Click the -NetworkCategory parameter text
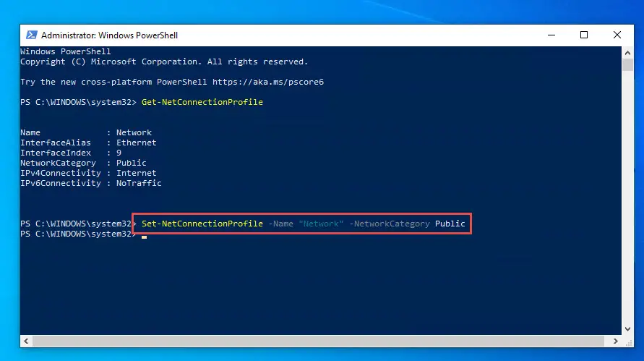Viewport: 644px width, 361px height. (x=390, y=224)
